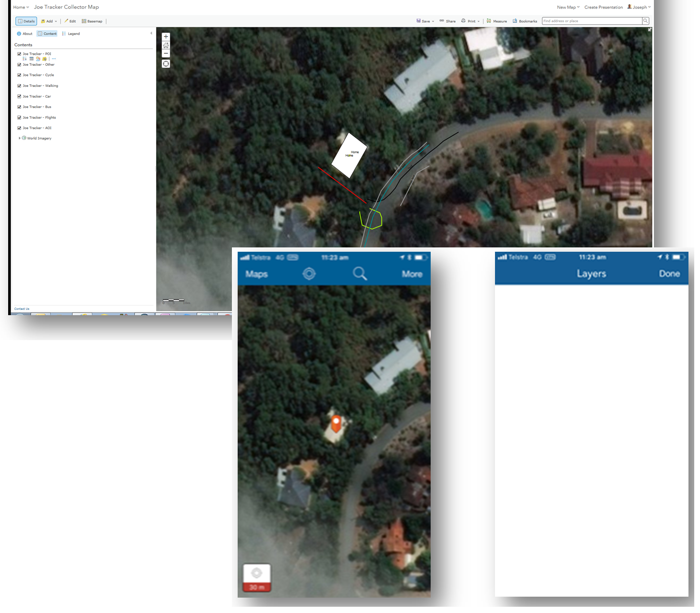Screen dimensions: 700x613
Task: Click filter icon under Joe Tracker - POI
Action: click(44, 59)
